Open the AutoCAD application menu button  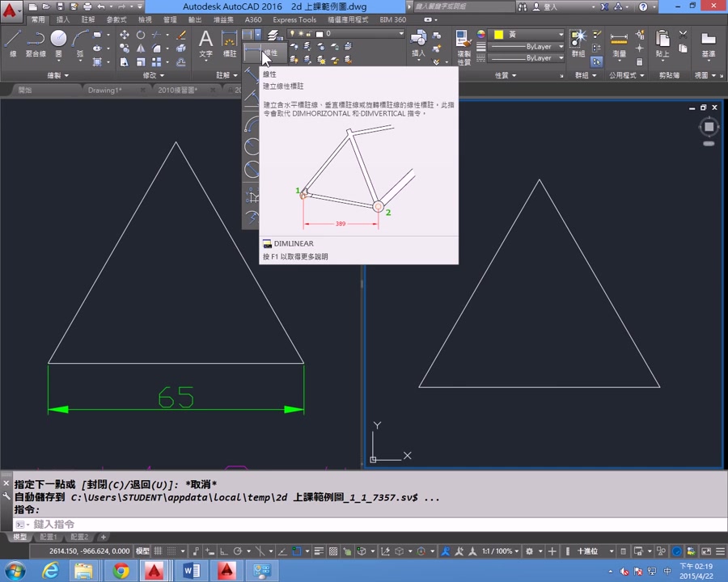tap(11, 11)
